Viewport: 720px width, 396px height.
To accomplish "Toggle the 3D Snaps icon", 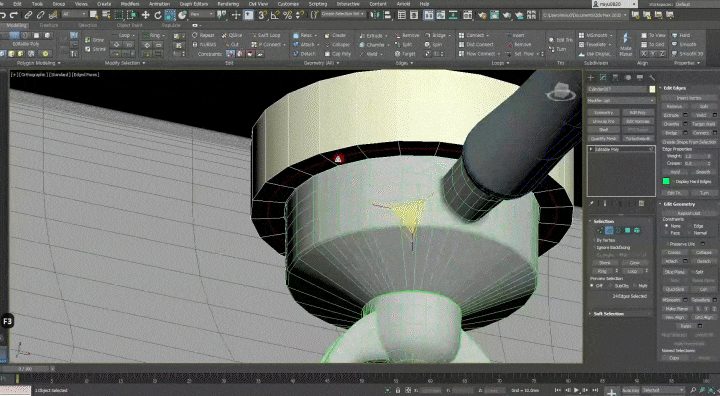I will tap(263, 15).
